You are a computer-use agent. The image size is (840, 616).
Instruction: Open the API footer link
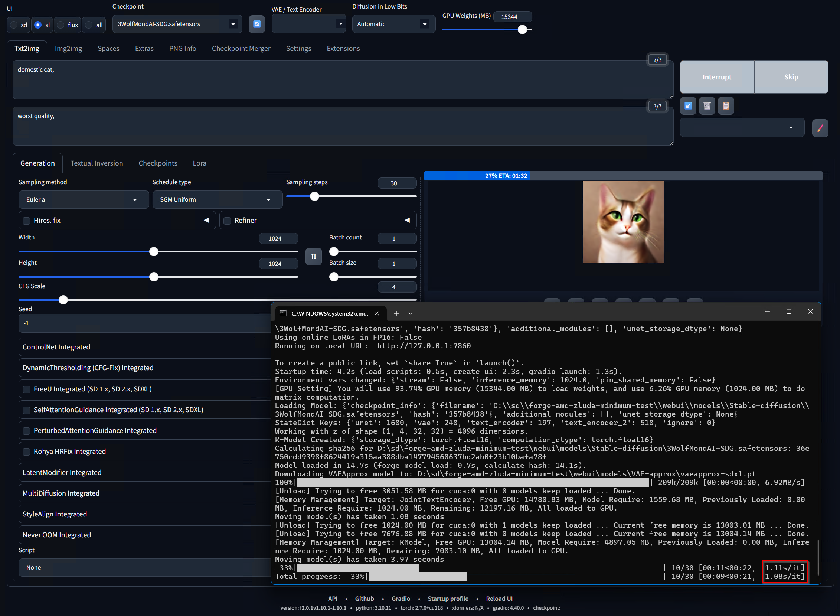click(333, 599)
